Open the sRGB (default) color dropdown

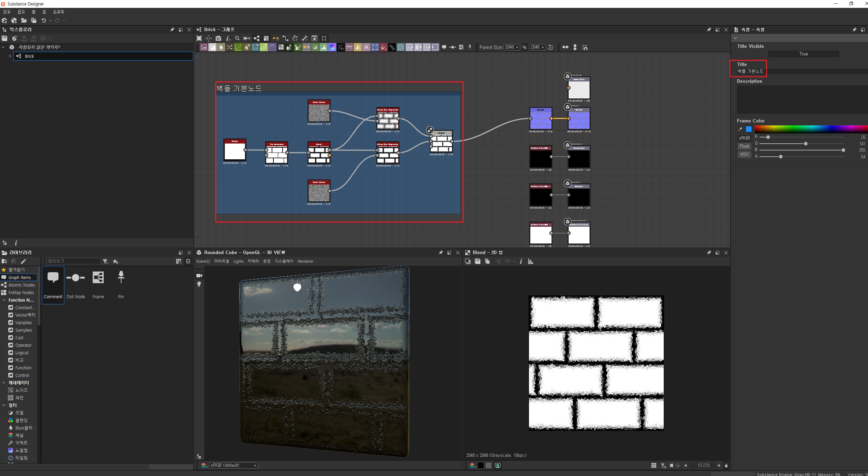[233, 465]
